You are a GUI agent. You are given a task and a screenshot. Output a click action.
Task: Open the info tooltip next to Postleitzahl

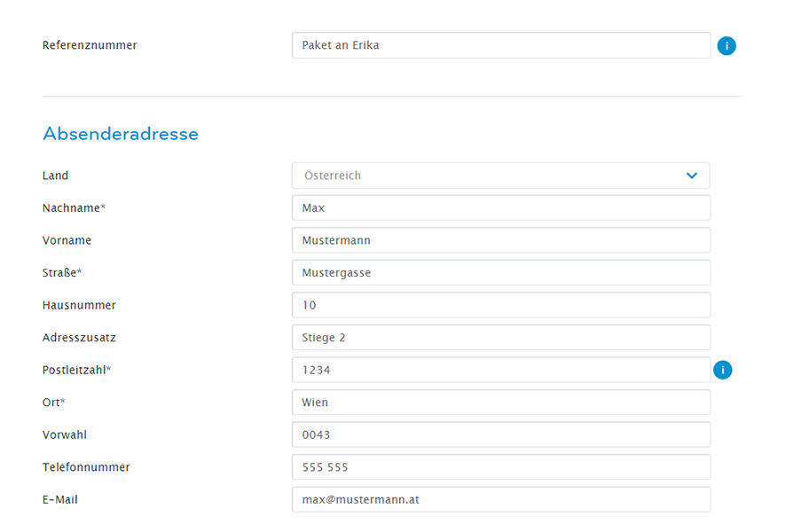tap(723, 370)
